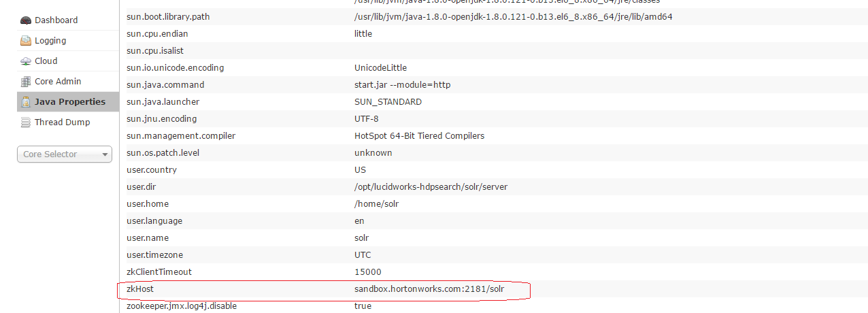Click sun.jnu.encoding property name
This screenshot has height=313, width=868.
pyautogui.click(x=161, y=119)
